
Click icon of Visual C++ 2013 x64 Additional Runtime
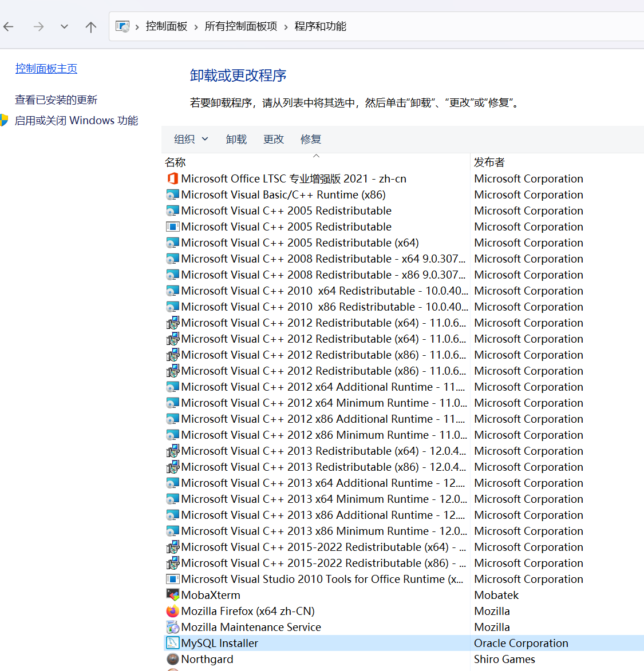point(172,483)
